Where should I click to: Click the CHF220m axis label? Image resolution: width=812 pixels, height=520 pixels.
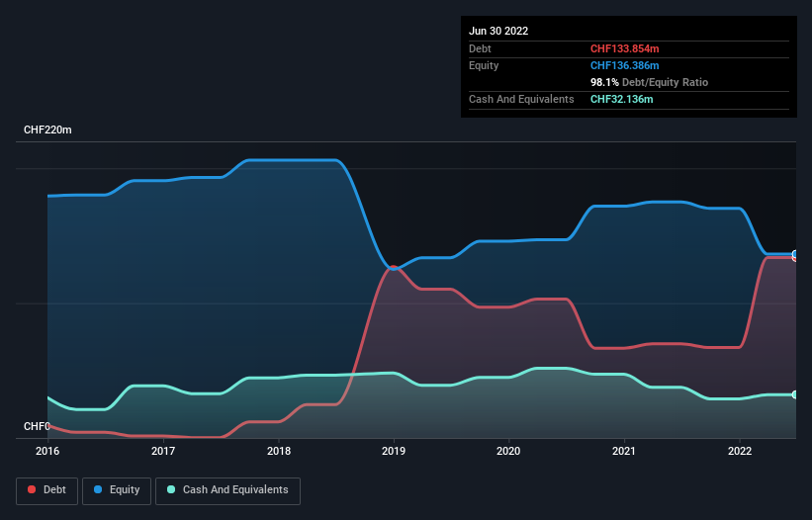tap(47, 130)
